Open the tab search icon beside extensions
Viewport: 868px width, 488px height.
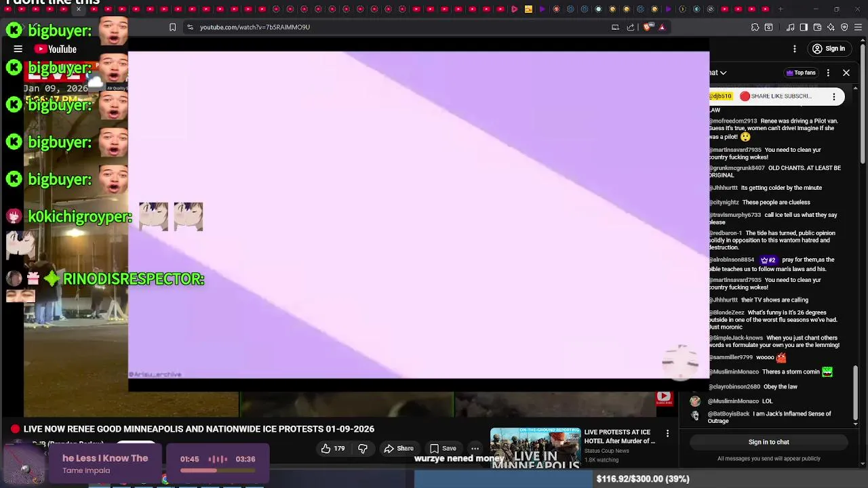coord(768,27)
